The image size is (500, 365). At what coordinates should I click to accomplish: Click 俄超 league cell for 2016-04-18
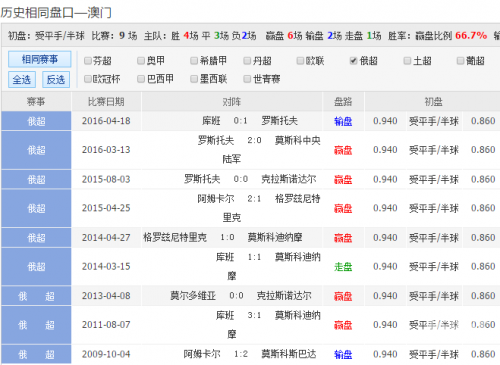[36, 121]
